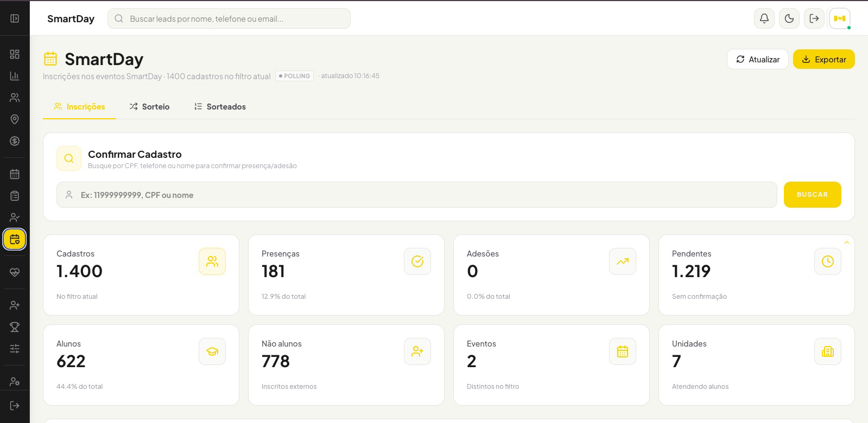868x423 pixels.
Task: Switch to the Sorteio tab
Action: (x=149, y=106)
